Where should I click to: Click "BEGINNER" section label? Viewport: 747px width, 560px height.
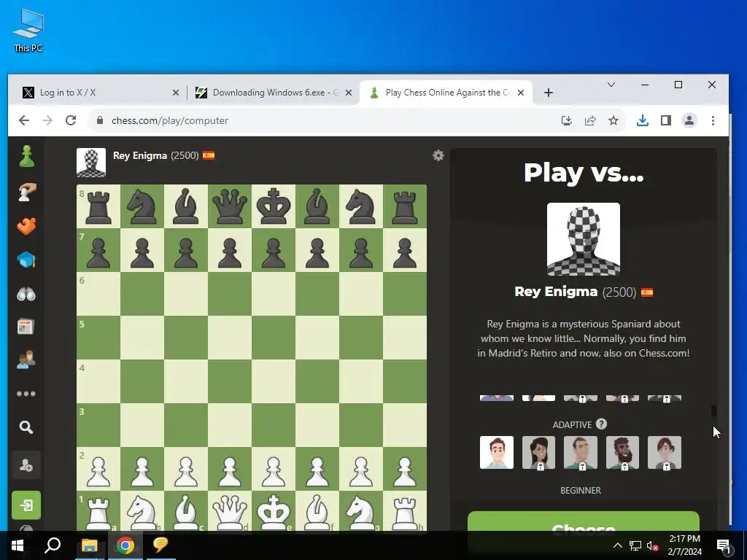click(580, 490)
